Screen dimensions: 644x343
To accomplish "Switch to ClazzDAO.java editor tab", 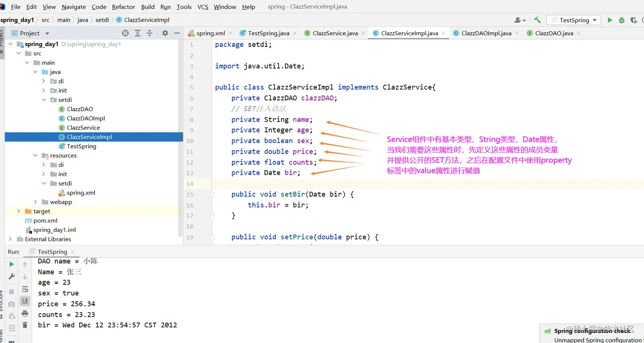I will pyautogui.click(x=554, y=33).
